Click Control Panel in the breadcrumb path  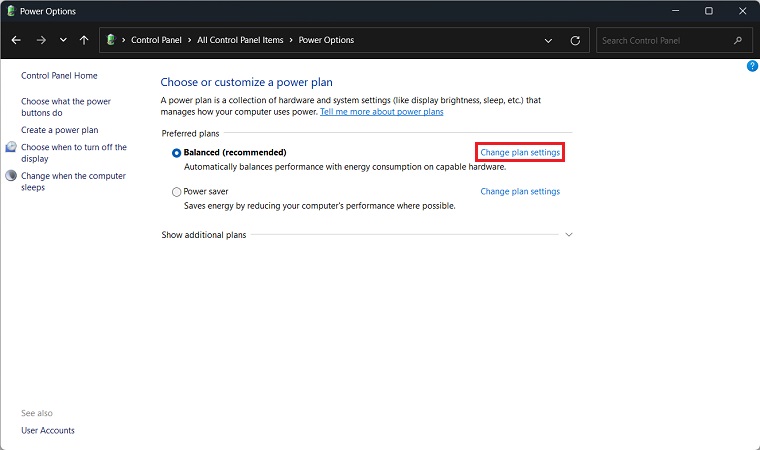157,40
